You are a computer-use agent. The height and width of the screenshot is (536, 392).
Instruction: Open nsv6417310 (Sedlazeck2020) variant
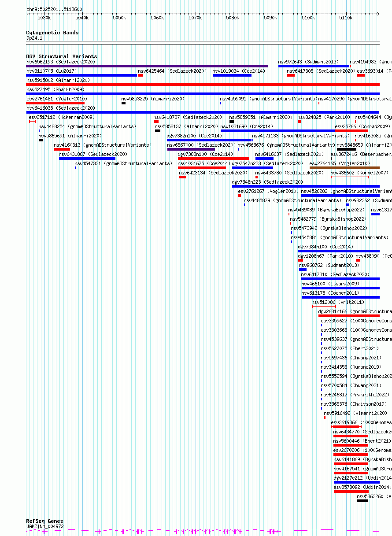[x=336, y=274]
